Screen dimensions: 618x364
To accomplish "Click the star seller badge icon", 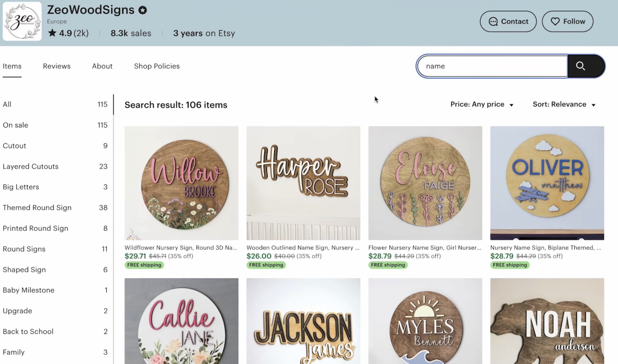I will click(142, 10).
